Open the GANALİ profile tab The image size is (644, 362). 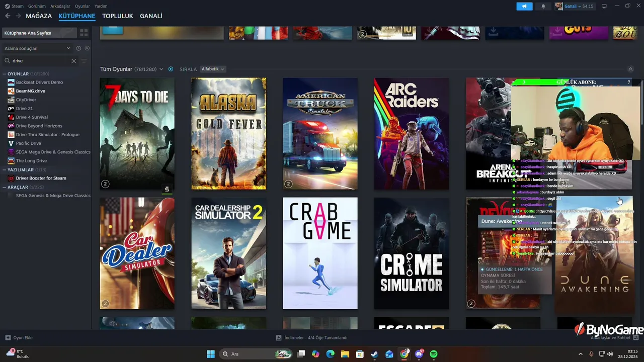pos(151,16)
